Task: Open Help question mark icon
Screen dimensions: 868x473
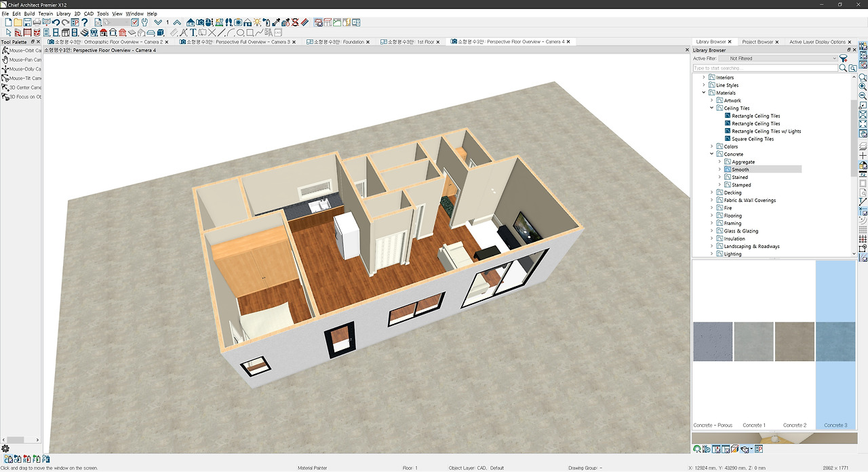Action: (x=85, y=22)
